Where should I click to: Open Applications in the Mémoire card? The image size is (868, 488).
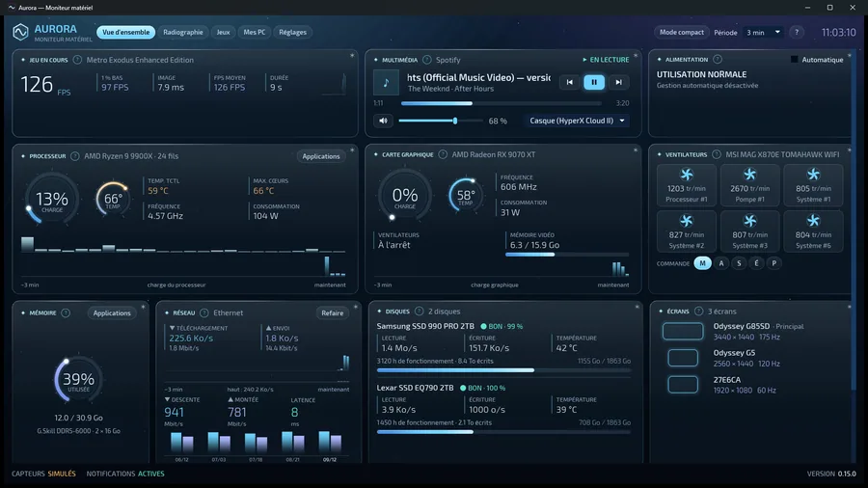click(112, 312)
